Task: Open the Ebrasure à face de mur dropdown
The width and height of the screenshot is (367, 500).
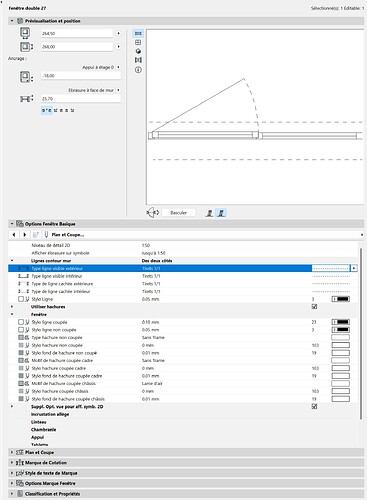Action: [118, 90]
